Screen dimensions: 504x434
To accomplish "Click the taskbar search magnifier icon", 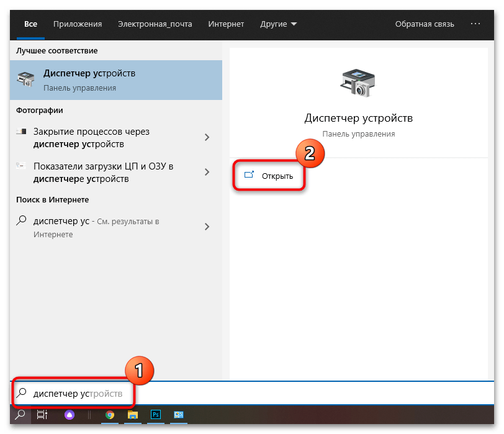I will (x=20, y=415).
